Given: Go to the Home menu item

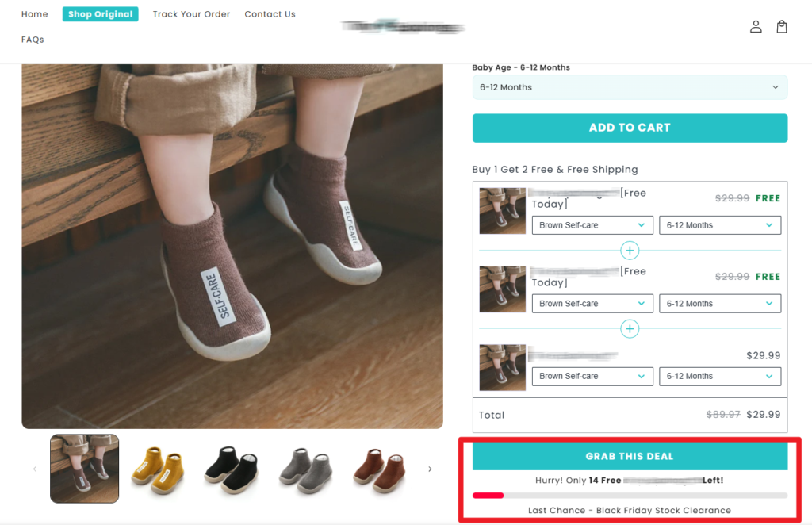Looking at the screenshot, I should [x=35, y=14].
